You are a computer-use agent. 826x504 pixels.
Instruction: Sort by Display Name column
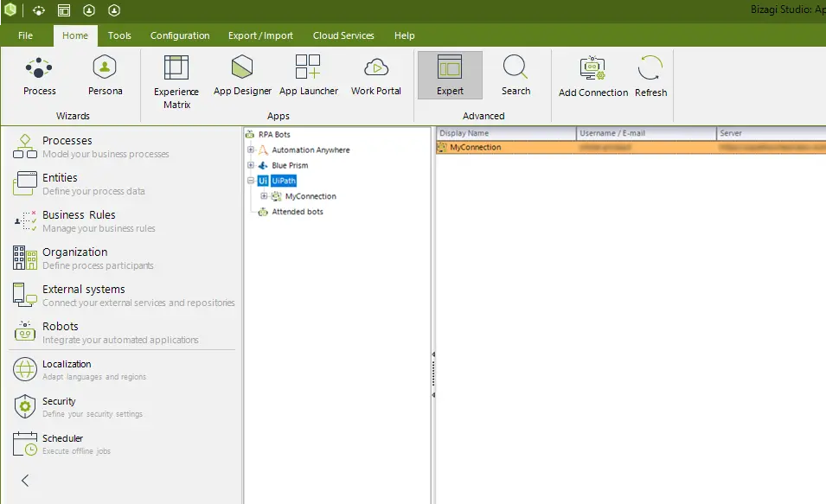click(x=506, y=133)
